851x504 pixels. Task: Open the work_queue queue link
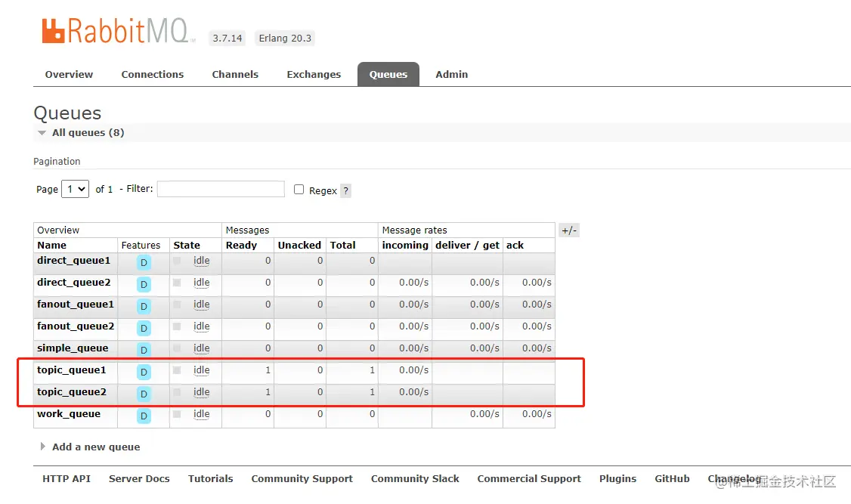pyautogui.click(x=69, y=414)
